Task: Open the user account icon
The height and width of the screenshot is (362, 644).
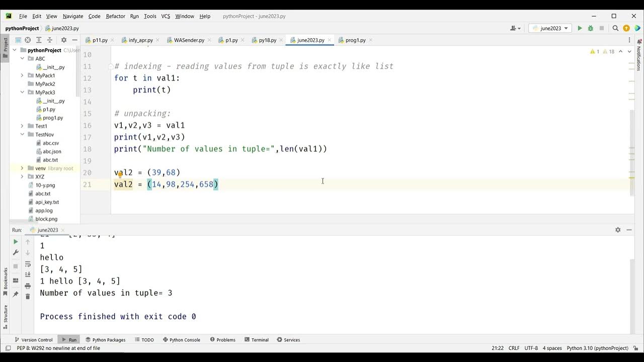Action: click(x=515, y=29)
